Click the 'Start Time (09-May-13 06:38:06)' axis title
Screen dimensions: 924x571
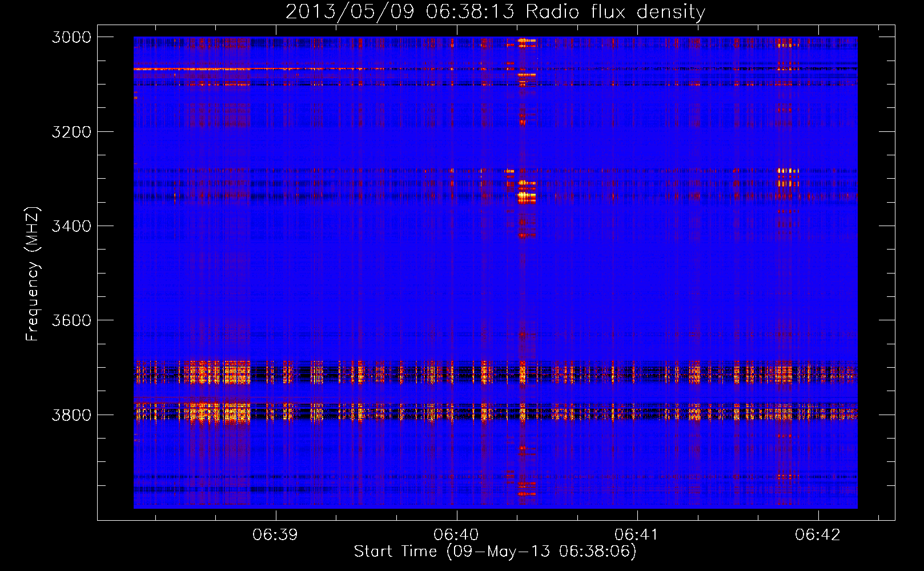495,552
